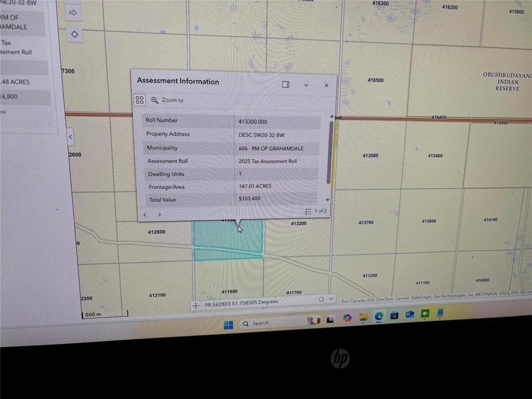This screenshot has width=532, height=399.
Task: Click the Zoom to magnifier in the popup
Action: 155,100
